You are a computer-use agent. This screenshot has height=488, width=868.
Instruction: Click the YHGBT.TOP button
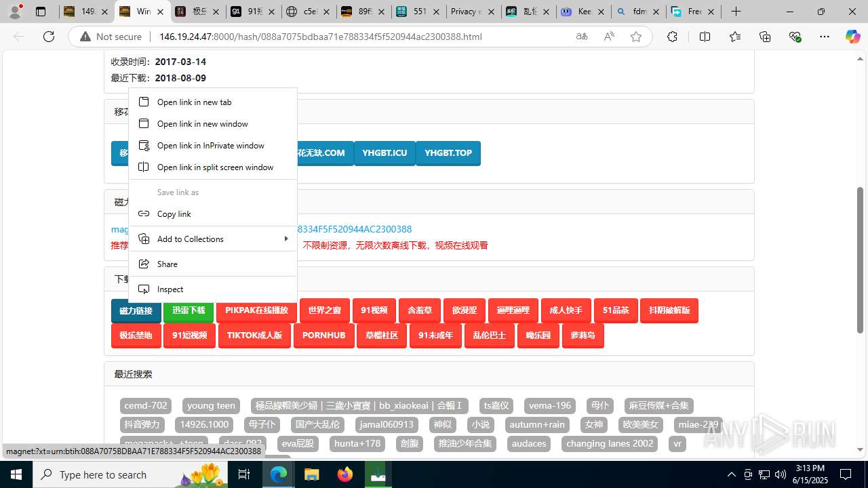[448, 153]
